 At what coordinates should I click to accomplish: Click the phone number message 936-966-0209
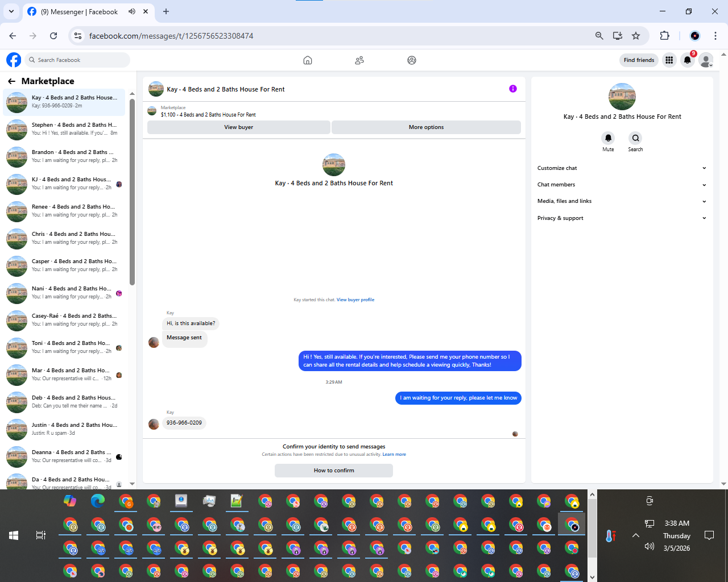point(184,423)
